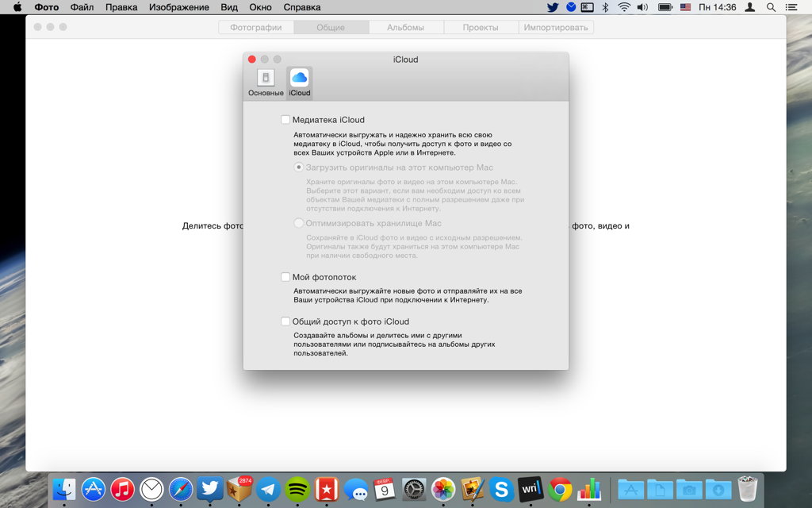Show the battery status menu
Screen dimensions: 812x508
point(665,7)
